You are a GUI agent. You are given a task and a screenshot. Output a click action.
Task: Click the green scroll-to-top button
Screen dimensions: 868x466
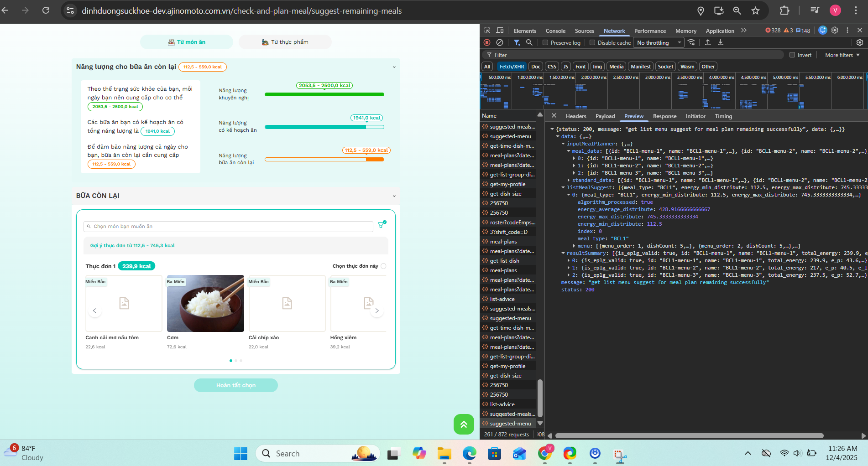pos(464,424)
